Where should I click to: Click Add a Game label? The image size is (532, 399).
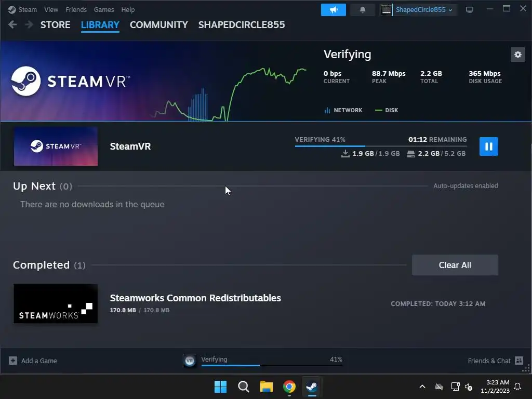pyautogui.click(x=39, y=361)
